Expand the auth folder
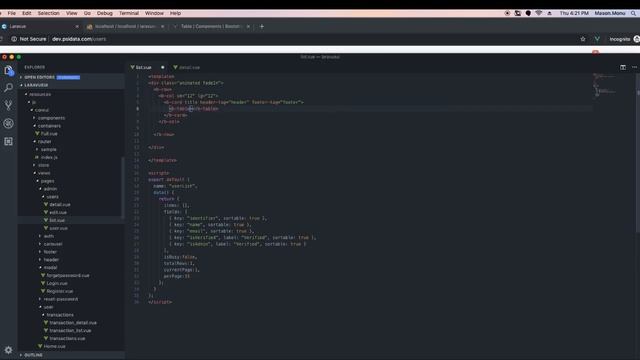 pyautogui.click(x=48, y=236)
